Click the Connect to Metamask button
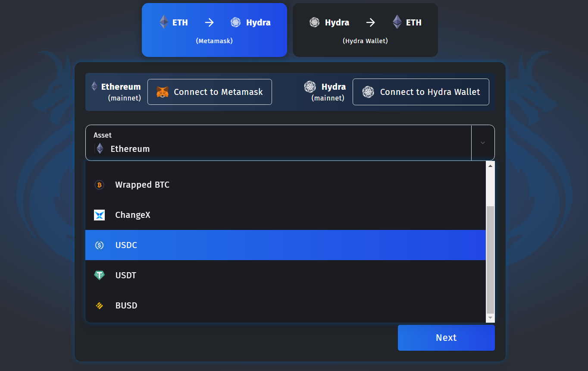The height and width of the screenshot is (371, 588). 210,92
